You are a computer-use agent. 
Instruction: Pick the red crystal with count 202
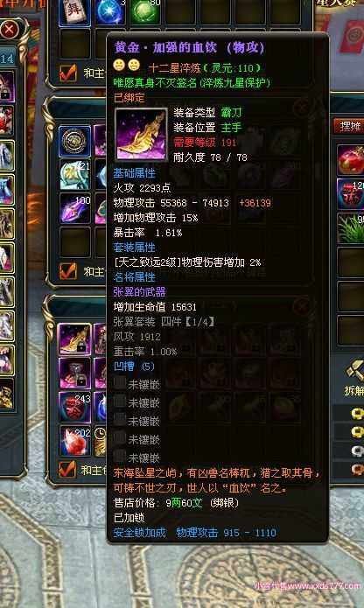(74, 441)
